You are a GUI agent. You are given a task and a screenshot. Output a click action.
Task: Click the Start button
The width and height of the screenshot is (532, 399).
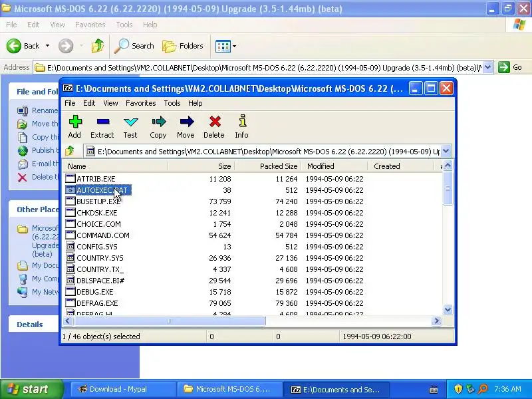coord(32,389)
